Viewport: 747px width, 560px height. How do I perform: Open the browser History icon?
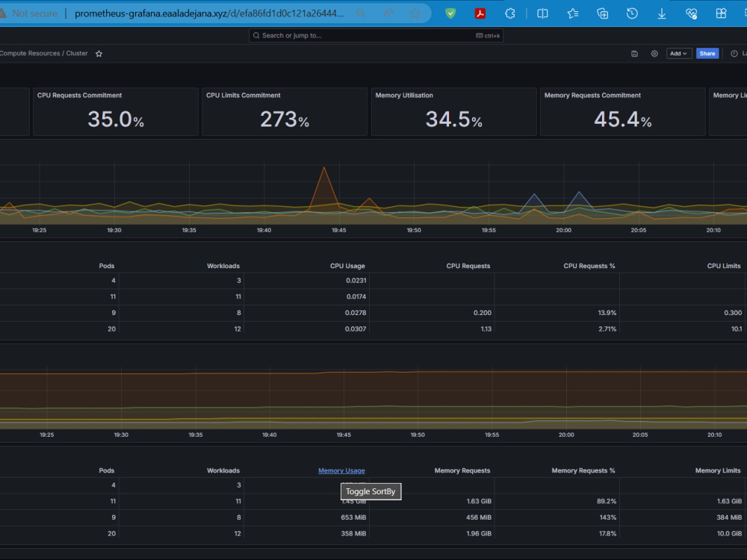632,13
